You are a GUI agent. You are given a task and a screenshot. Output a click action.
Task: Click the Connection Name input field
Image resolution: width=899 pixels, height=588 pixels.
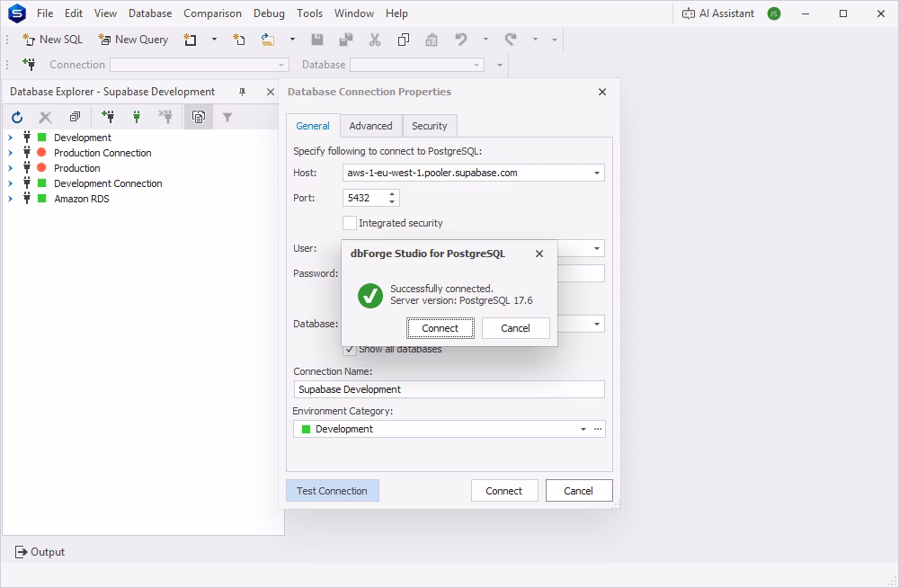click(x=449, y=389)
